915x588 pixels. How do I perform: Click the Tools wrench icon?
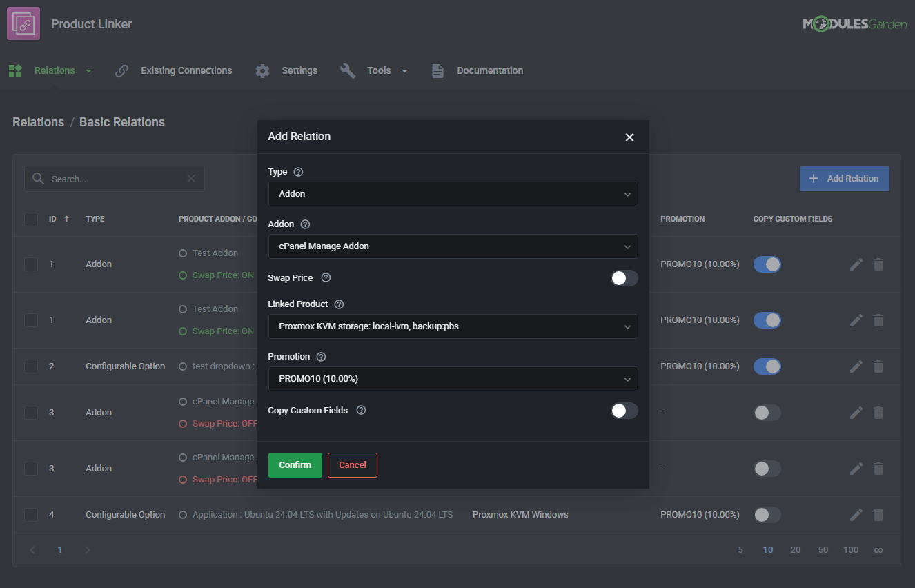tap(348, 70)
